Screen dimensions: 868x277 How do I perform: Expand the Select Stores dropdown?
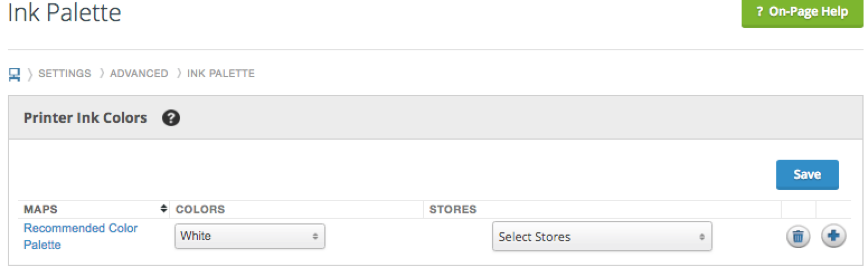(601, 237)
